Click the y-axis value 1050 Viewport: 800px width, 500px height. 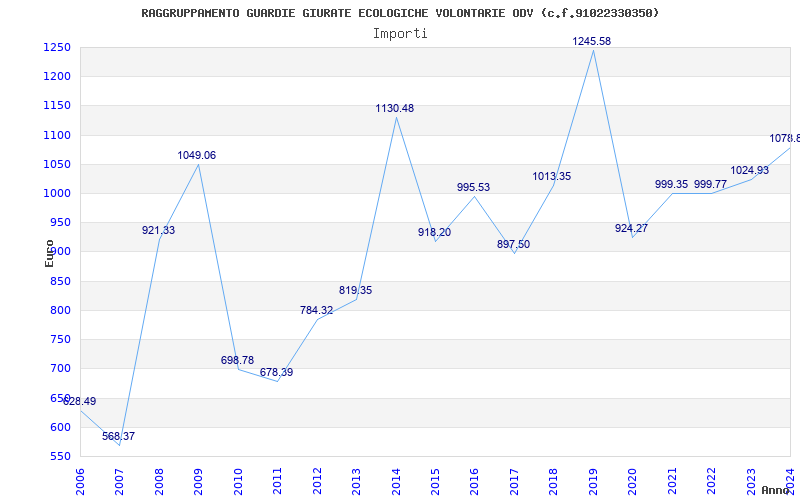[x=57, y=164]
